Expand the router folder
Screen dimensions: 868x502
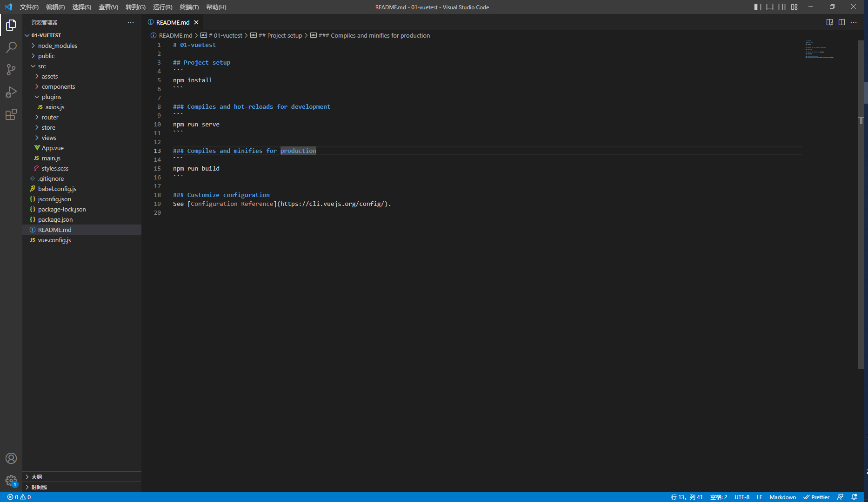pyautogui.click(x=82, y=117)
